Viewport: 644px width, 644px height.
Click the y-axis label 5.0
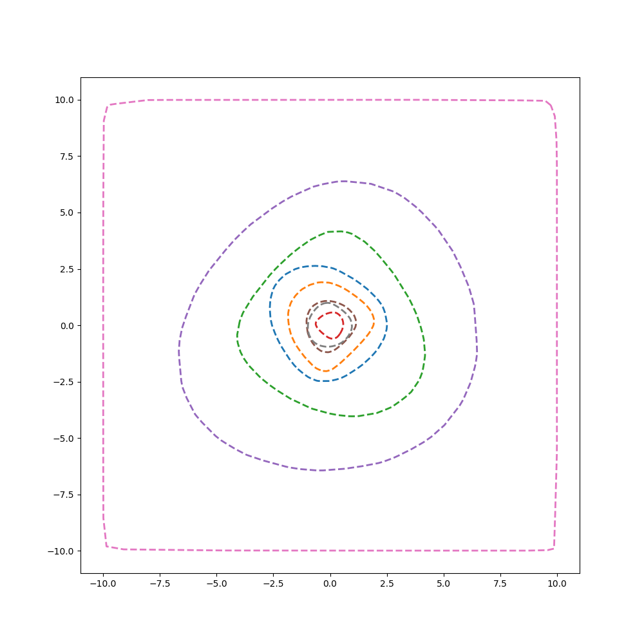[68, 213]
